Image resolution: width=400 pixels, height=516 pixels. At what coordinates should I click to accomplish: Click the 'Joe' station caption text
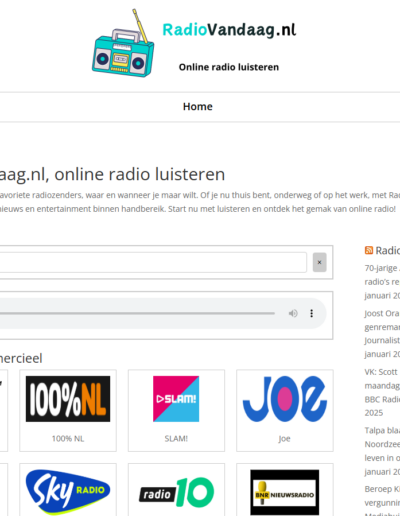click(x=285, y=439)
